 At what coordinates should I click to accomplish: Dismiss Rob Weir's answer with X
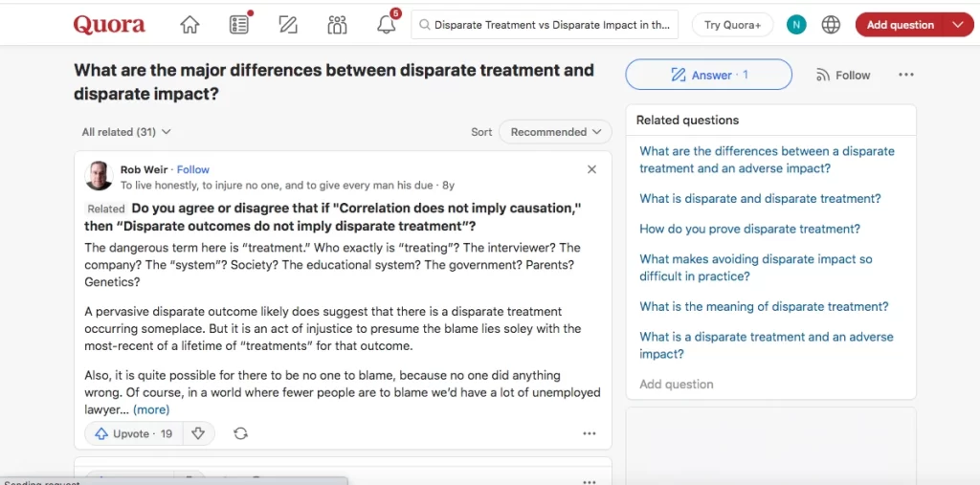591,169
